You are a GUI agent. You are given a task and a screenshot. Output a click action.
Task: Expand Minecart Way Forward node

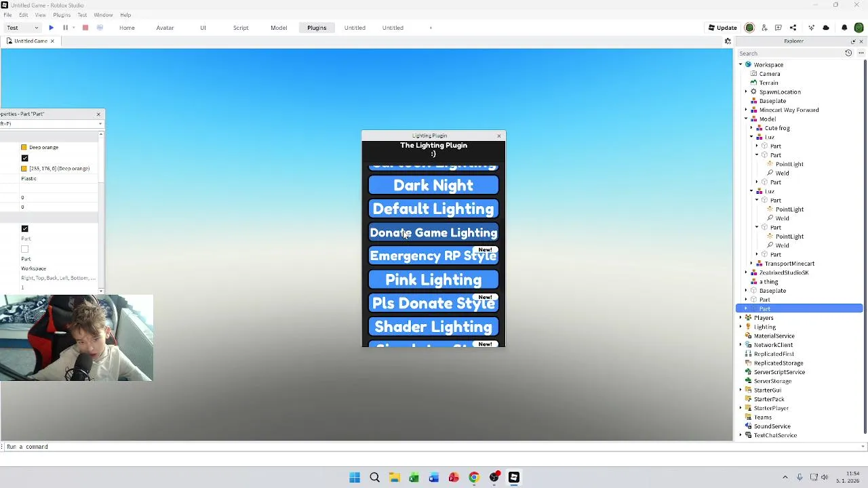(746, 110)
